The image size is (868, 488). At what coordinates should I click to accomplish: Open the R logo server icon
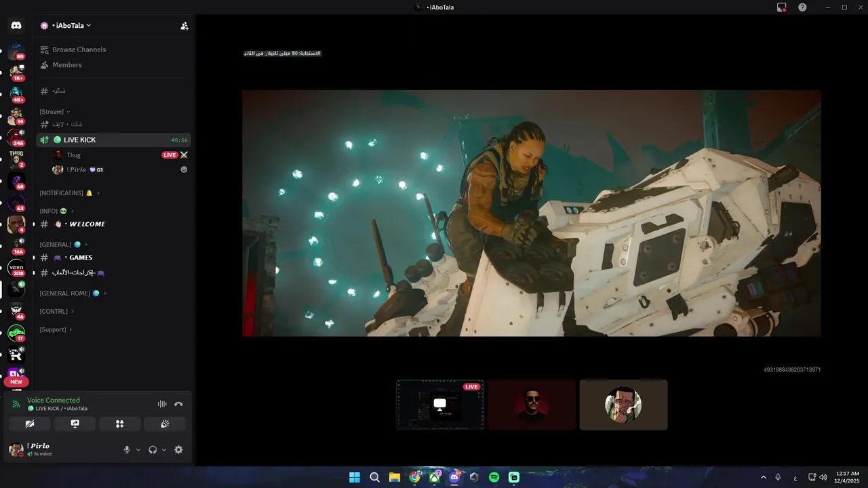click(x=16, y=354)
